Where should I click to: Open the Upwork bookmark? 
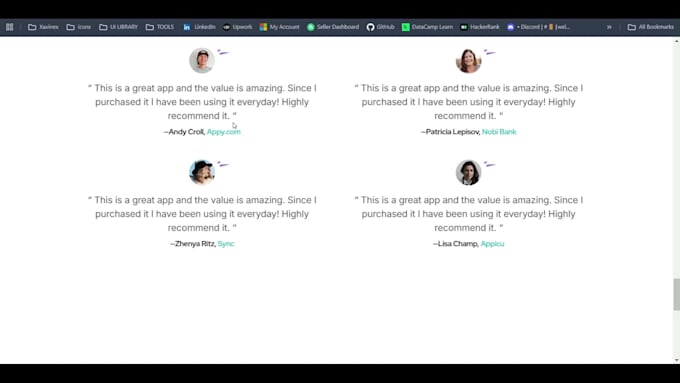tap(237, 27)
